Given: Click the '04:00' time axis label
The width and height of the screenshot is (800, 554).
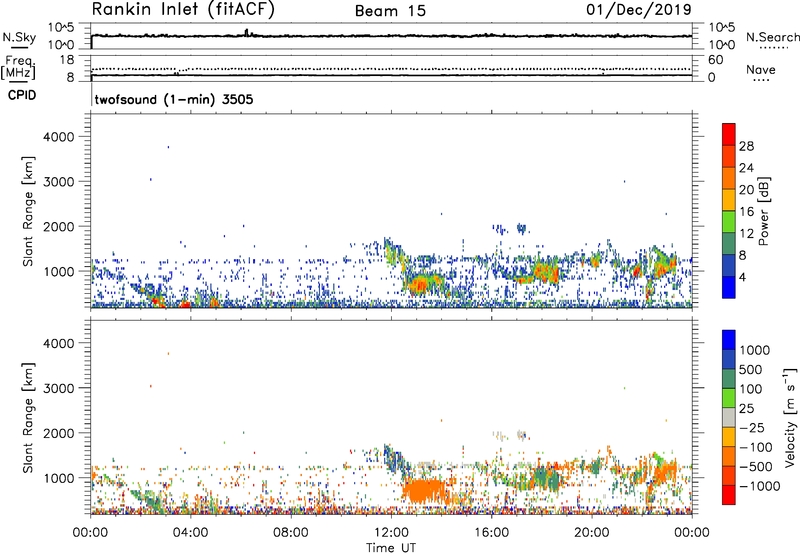Looking at the screenshot, I should [x=190, y=533].
